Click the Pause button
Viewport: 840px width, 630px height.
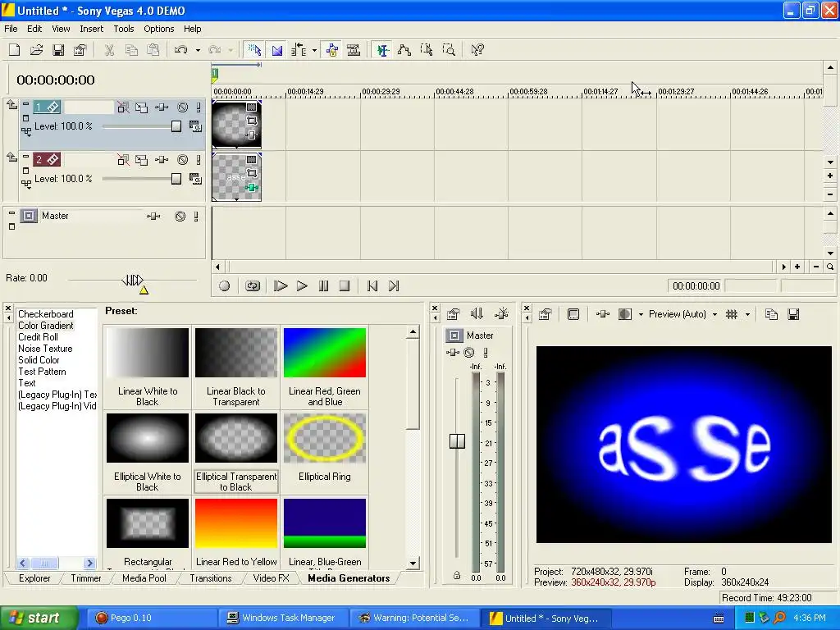tap(323, 286)
